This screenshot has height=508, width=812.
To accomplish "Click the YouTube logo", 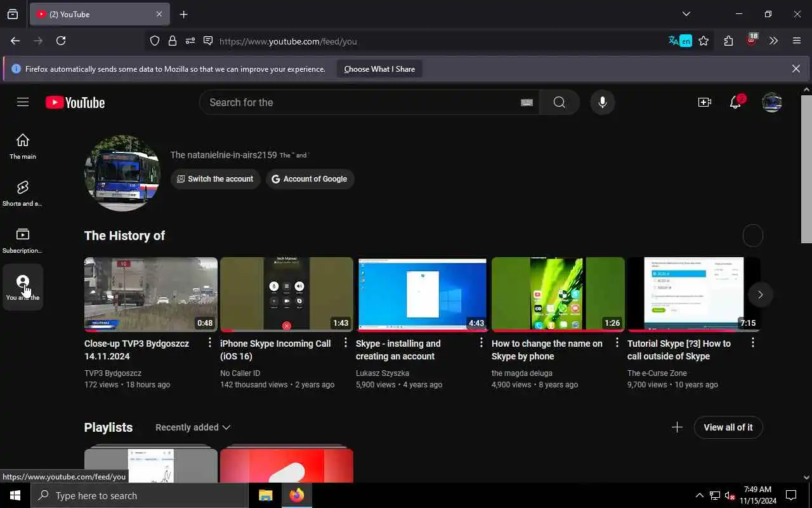I will click(75, 102).
